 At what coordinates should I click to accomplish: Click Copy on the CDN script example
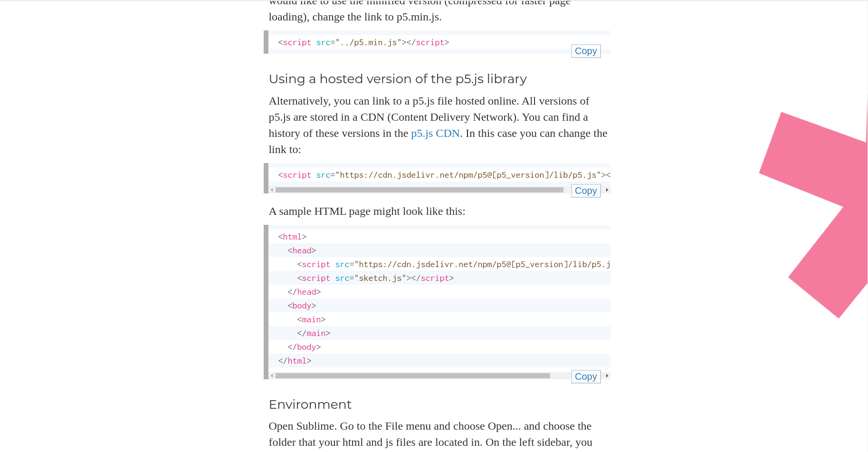(585, 191)
